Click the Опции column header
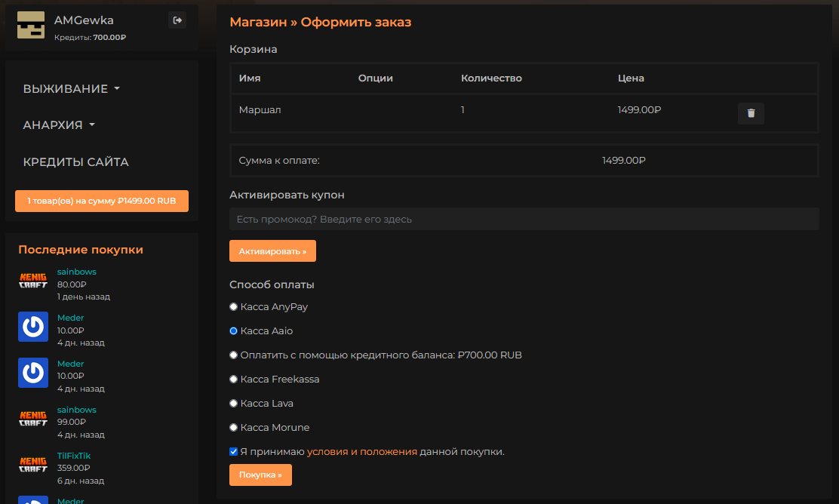Viewport: 839px width, 504px height. point(375,78)
